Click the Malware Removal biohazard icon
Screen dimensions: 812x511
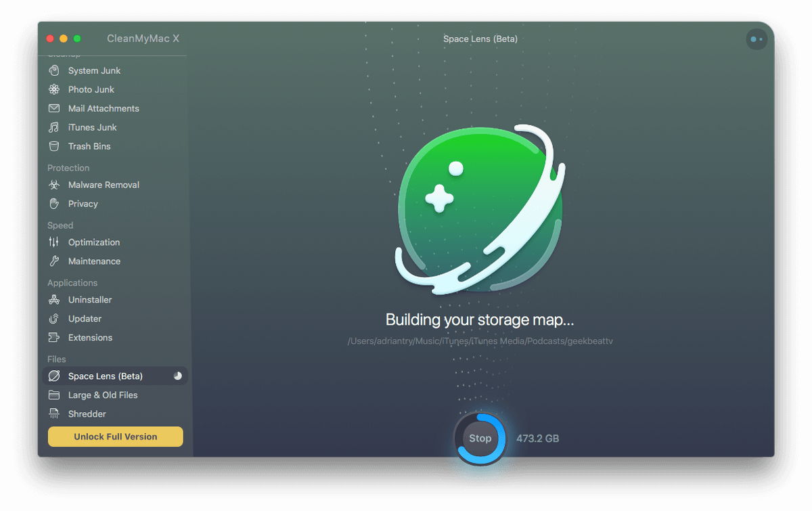(54, 185)
